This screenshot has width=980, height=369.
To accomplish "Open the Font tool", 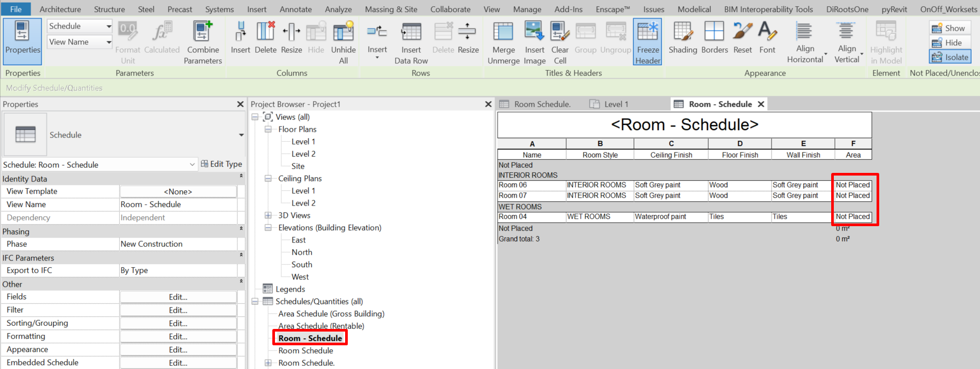I will coord(767,38).
